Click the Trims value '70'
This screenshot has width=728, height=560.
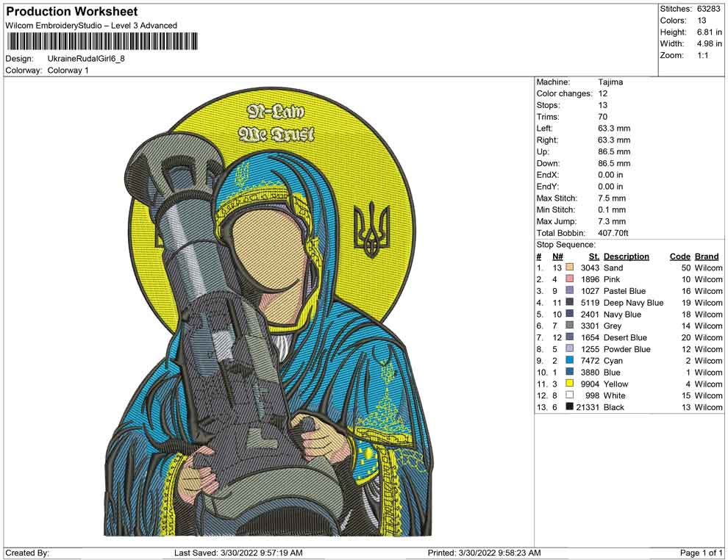[603, 117]
